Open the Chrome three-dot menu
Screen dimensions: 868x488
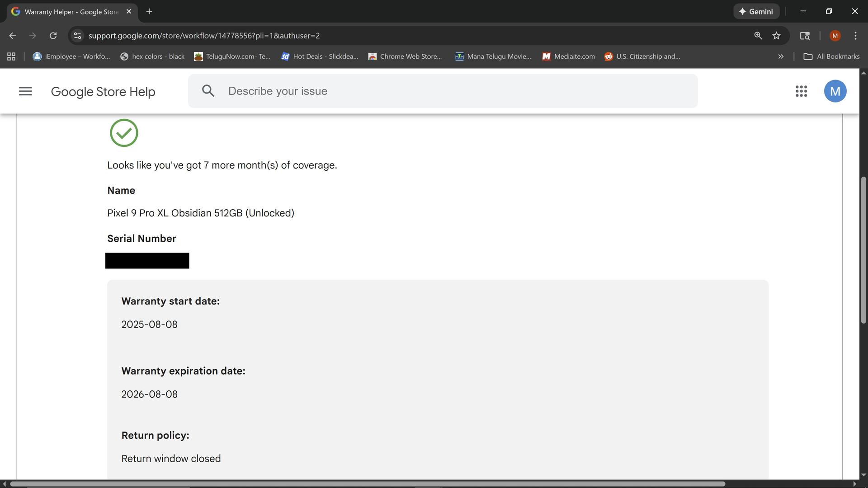pos(855,36)
